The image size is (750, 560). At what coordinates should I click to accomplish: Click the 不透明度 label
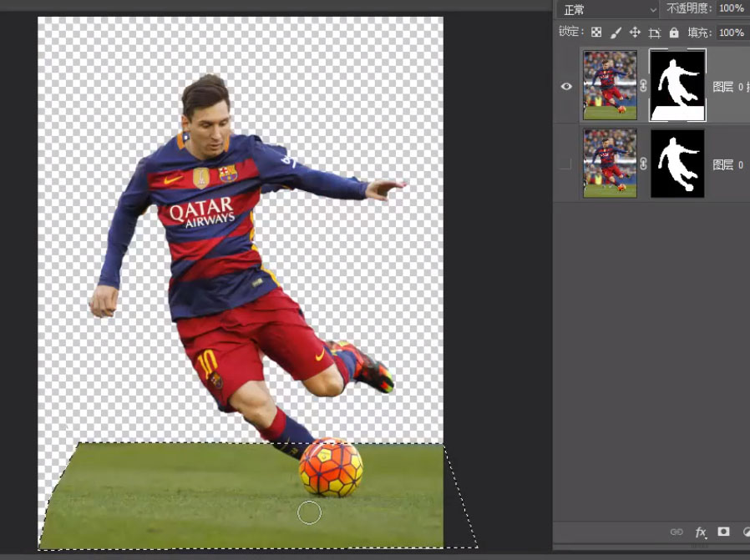pyautogui.click(x=689, y=8)
